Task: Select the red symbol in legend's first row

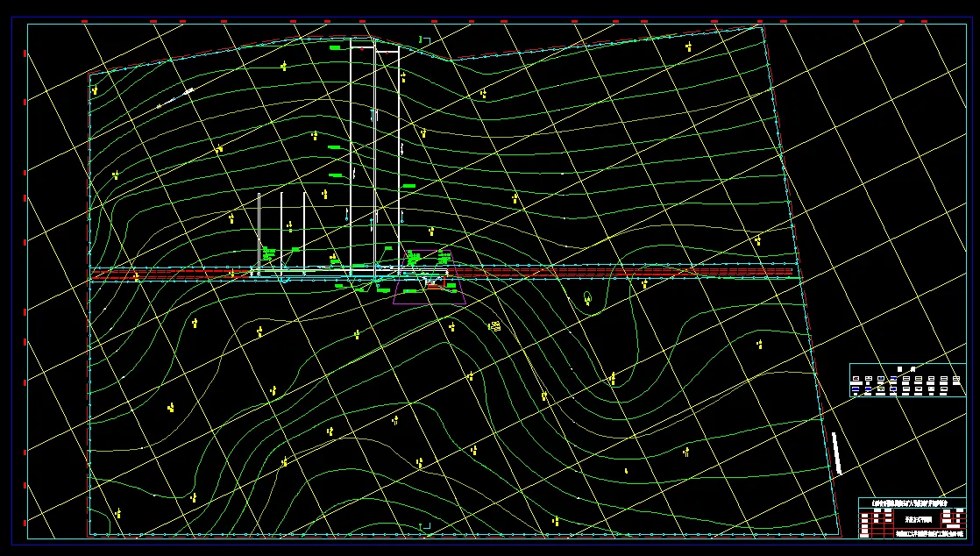Action: pyautogui.click(x=856, y=378)
